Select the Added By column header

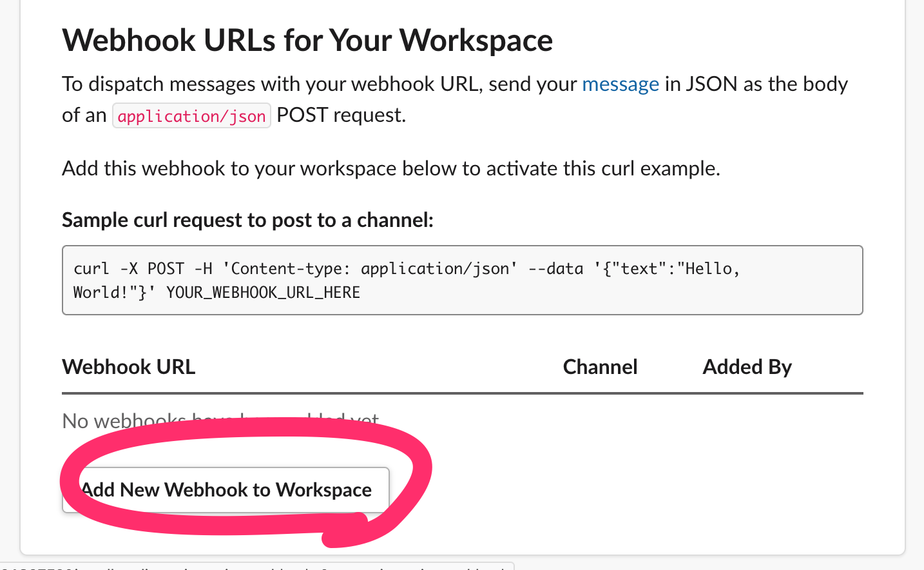[747, 367]
